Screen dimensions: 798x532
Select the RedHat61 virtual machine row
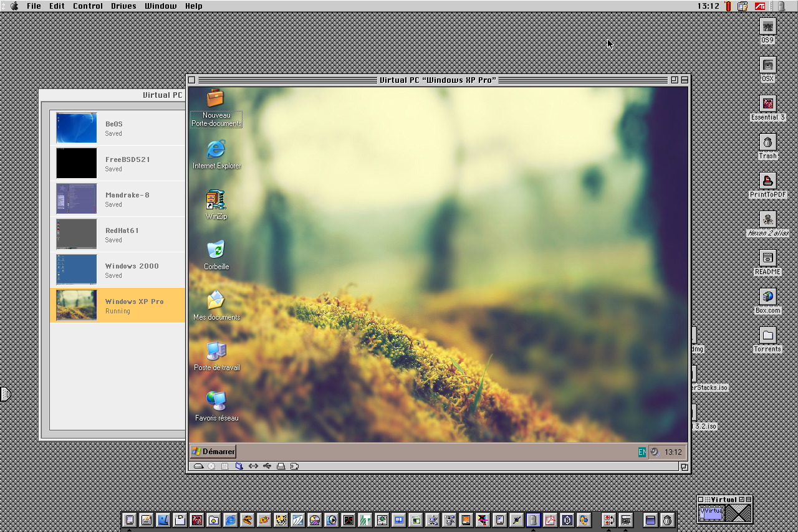click(x=117, y=235)
